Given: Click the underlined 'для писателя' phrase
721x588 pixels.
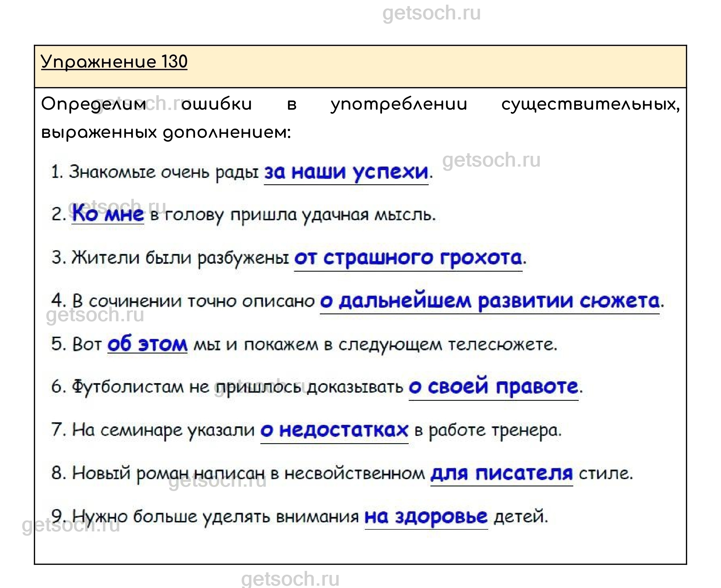Looking at the screenshot, I should [x=502, y=473].
